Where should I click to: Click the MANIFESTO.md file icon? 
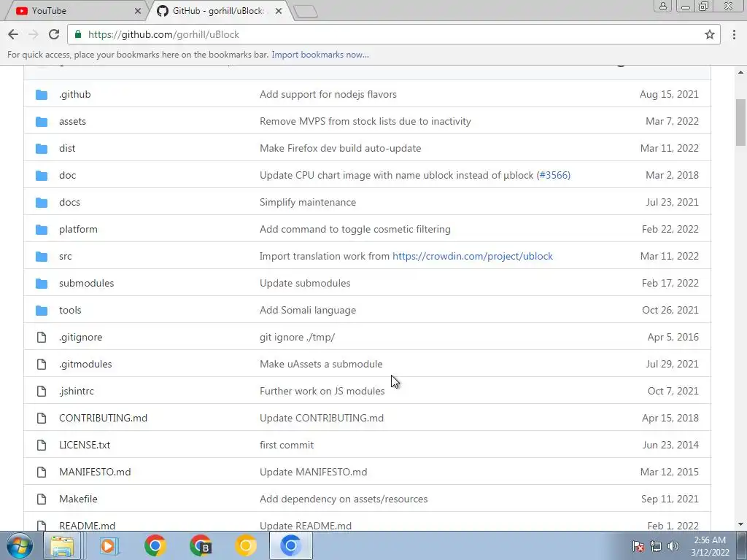(42, 472)
